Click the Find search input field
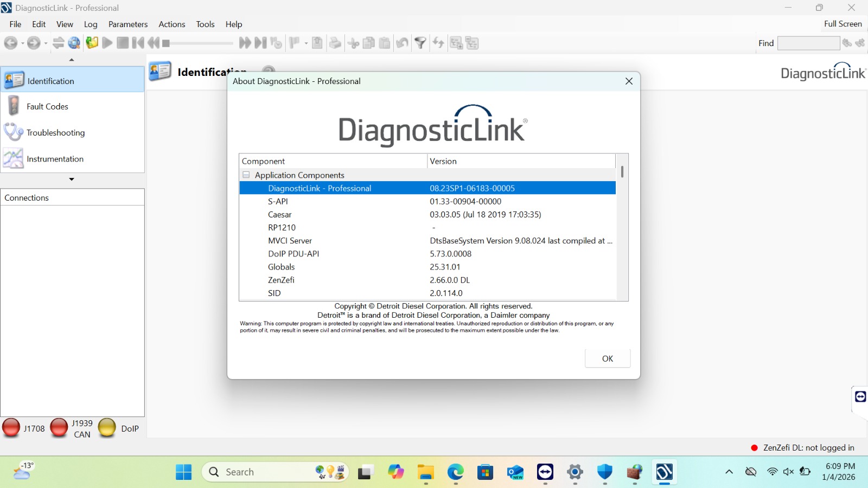This screenshot has width=868, height=488. [x=808, y=43]
